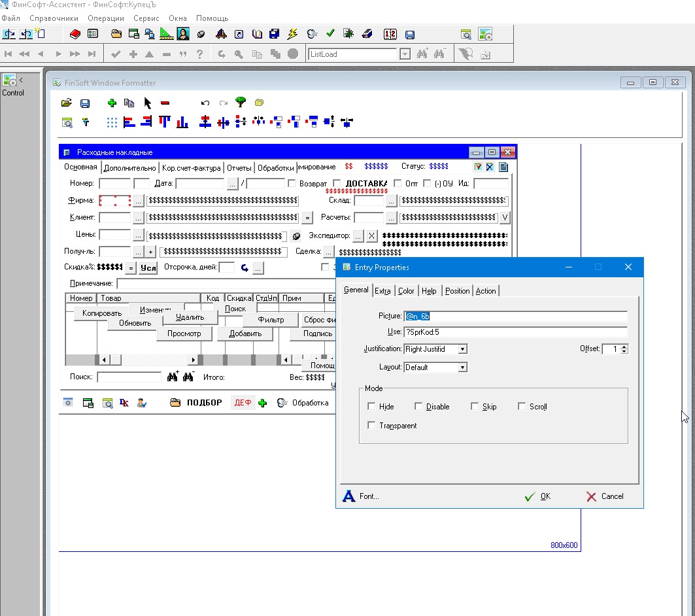
Task: Click the Font... button
Action: [362, 496]
